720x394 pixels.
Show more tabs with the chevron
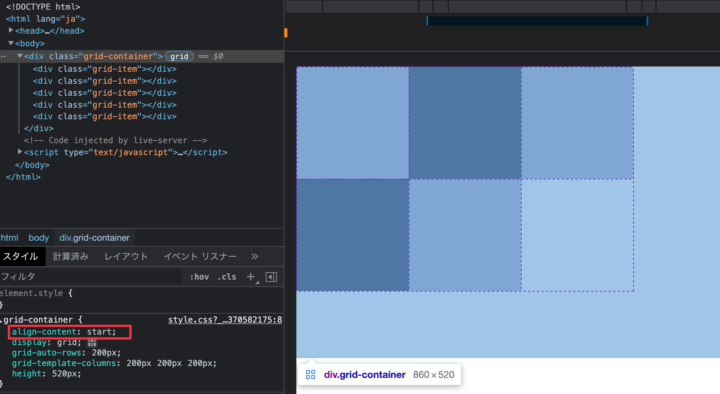coord(254,256)
